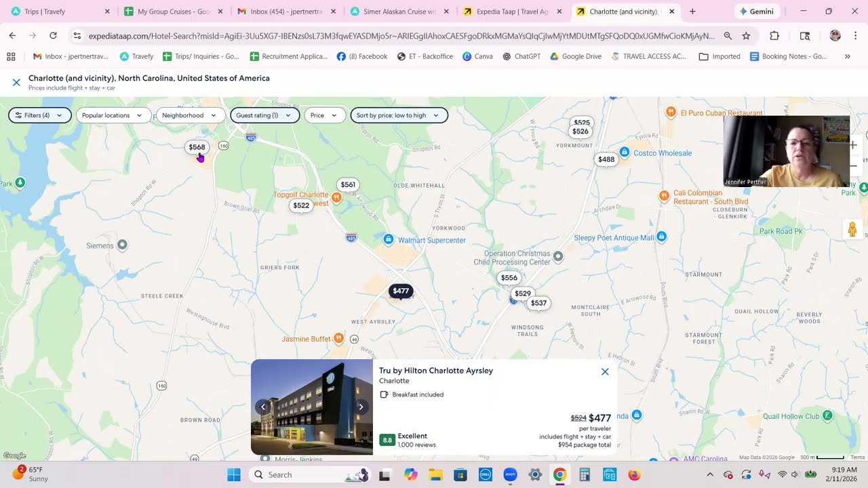Screen dimensions: 868x488
Task: Open the Filters (4) dropdown
Action: [x=39, y=115]
